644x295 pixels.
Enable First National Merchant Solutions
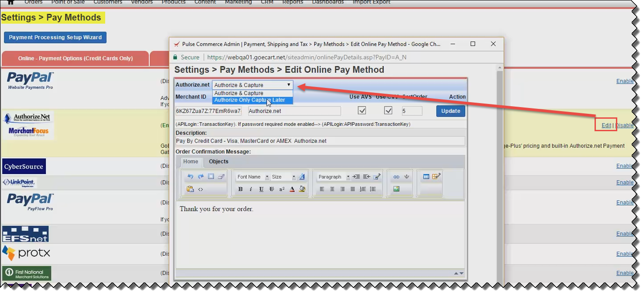(x=625, y=273)
